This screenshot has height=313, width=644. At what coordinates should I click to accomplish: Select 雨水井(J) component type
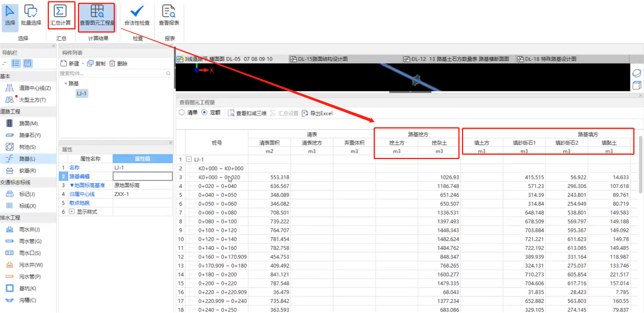point(23,229)
